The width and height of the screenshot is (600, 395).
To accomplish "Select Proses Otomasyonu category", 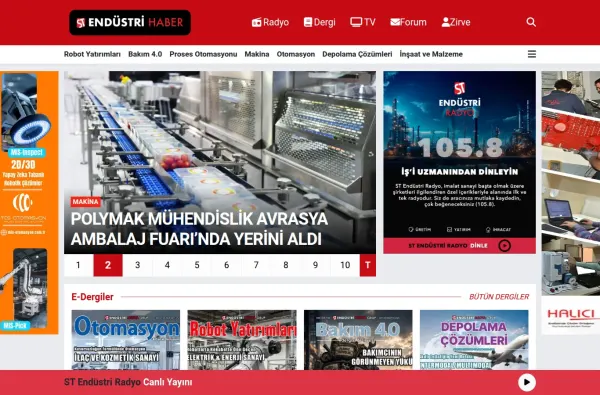I will coord(203,54).
